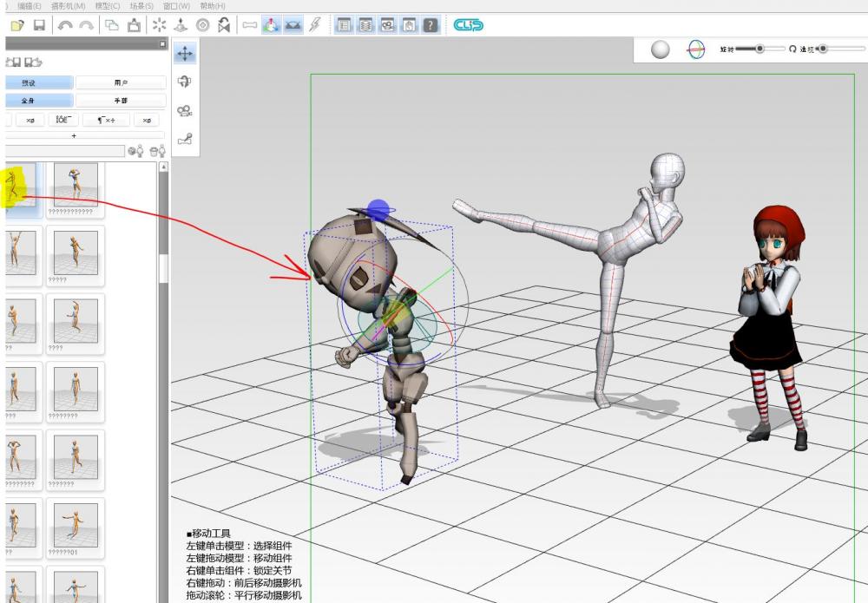Image resolution: width=868 pixels, height=603 pixels.
Task: Click the float panel square button
Action: pos(163,43)
